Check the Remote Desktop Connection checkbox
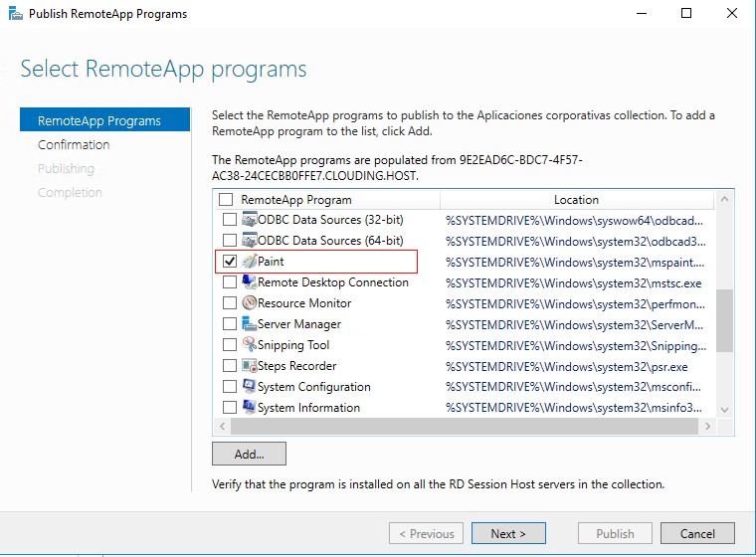 click(230, 282)
